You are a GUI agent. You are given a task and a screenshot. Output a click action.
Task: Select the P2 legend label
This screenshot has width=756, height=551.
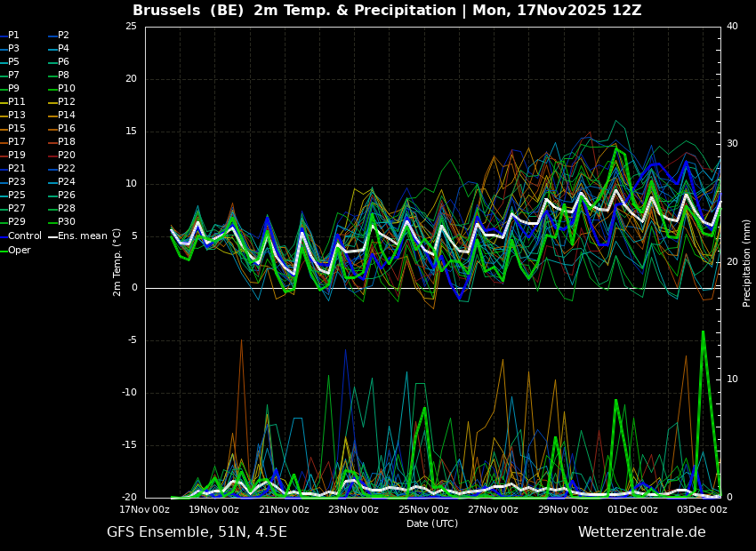(59, 36)
